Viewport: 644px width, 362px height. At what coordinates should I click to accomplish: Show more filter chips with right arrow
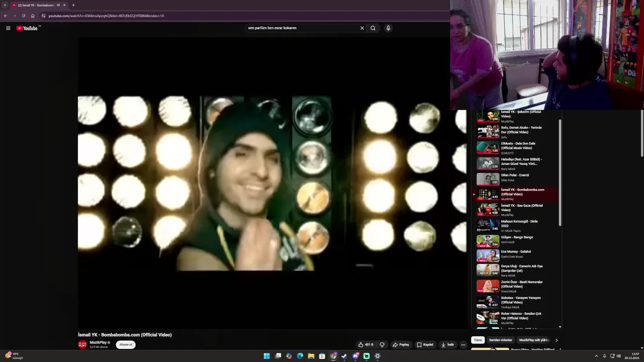(556, 340)
